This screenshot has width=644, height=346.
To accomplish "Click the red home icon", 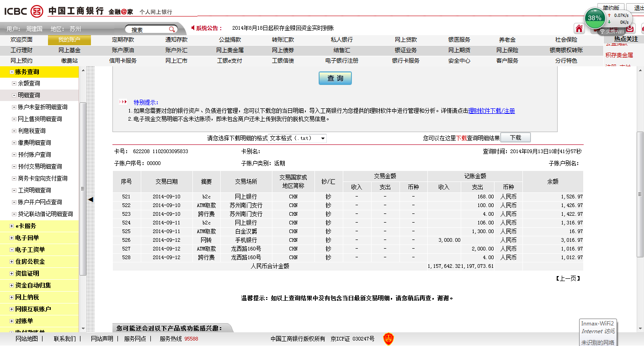I will (x=579, y=29).
